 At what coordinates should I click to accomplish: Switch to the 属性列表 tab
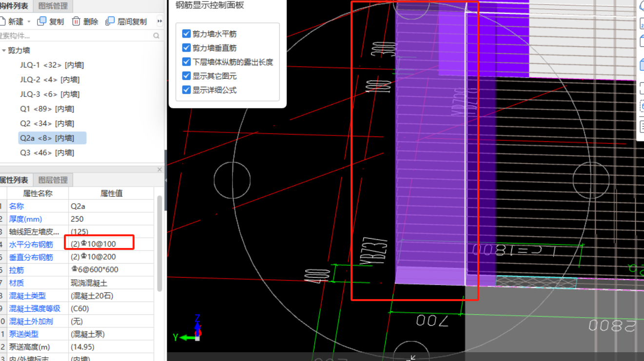click(x=15, y=180)
